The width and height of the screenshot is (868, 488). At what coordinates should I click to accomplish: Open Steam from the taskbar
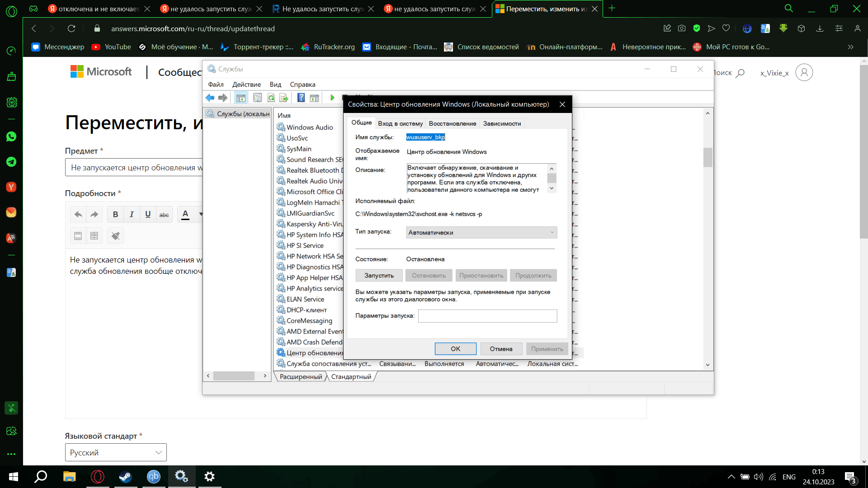pos(125,477)
